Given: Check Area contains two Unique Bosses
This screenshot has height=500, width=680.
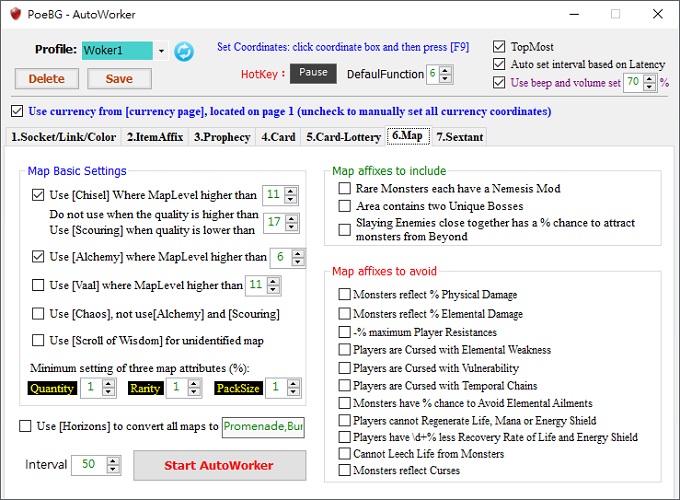Looking at the screenshot, I should [344, 206].
